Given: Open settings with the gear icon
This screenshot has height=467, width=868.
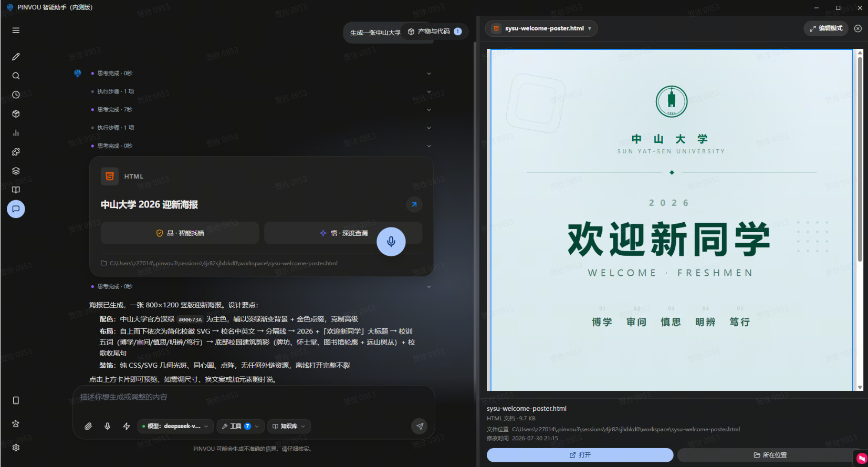Looking at the screenshot, I should pos(16,448).
